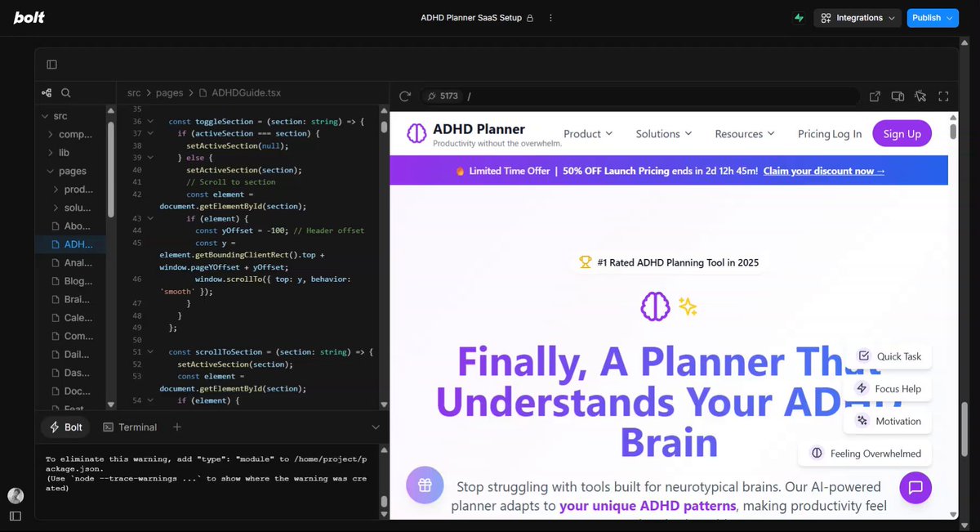Click the Quick Task button

point(890,356)
